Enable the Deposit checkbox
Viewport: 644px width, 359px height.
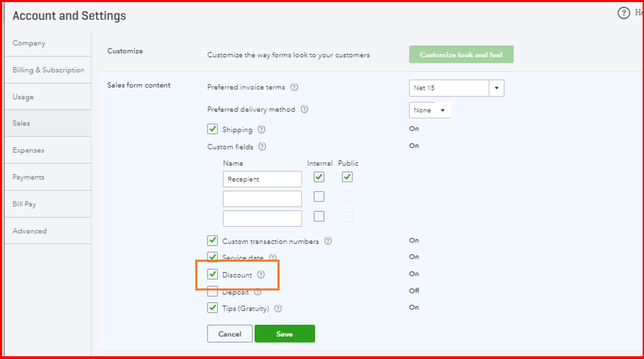coord(212,292)
